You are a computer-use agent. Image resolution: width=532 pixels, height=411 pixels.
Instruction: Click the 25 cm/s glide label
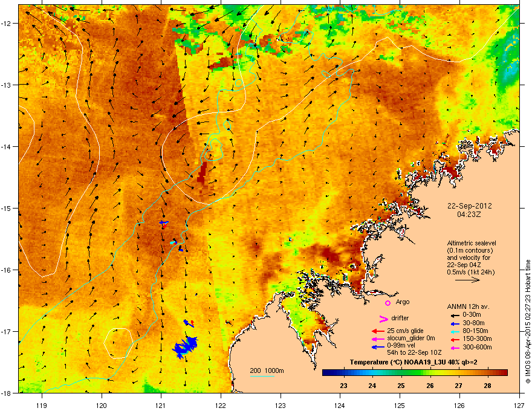[x=405, y=331]
